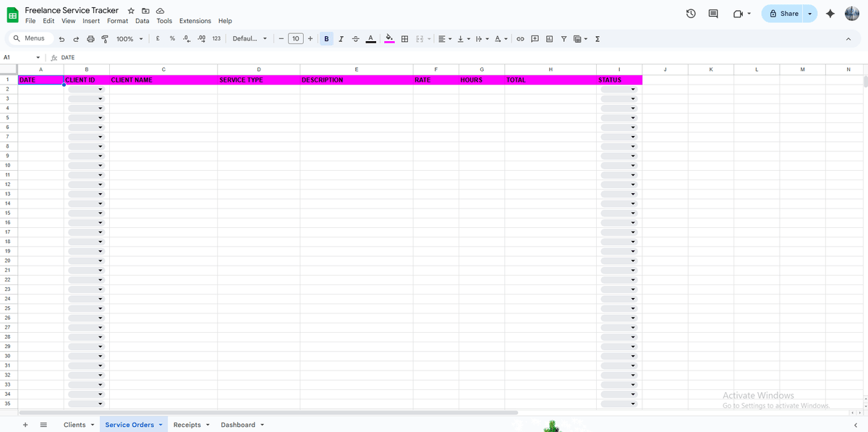Viewport: 868px width, 432px height.
Task: Decrease decimal places icon
Action: pyautogui.click(x=187, y=39)
